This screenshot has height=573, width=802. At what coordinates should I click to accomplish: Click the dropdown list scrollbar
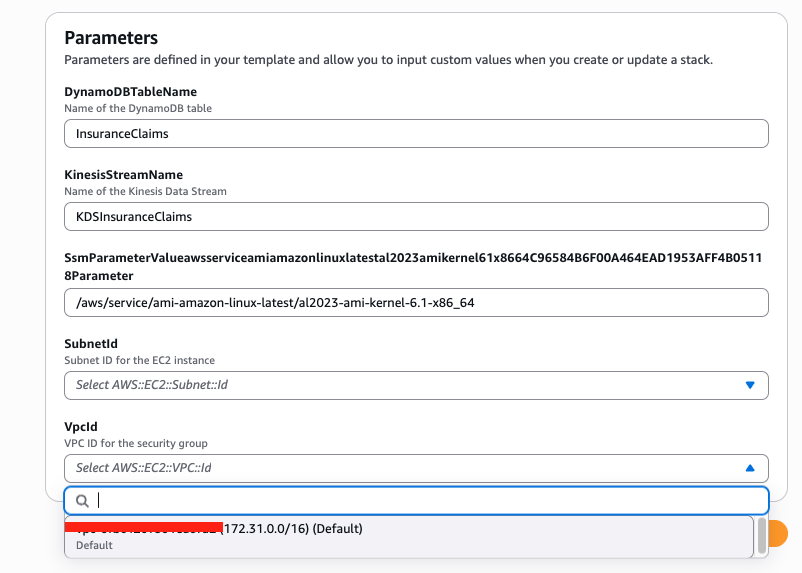(x=762, y=535)
